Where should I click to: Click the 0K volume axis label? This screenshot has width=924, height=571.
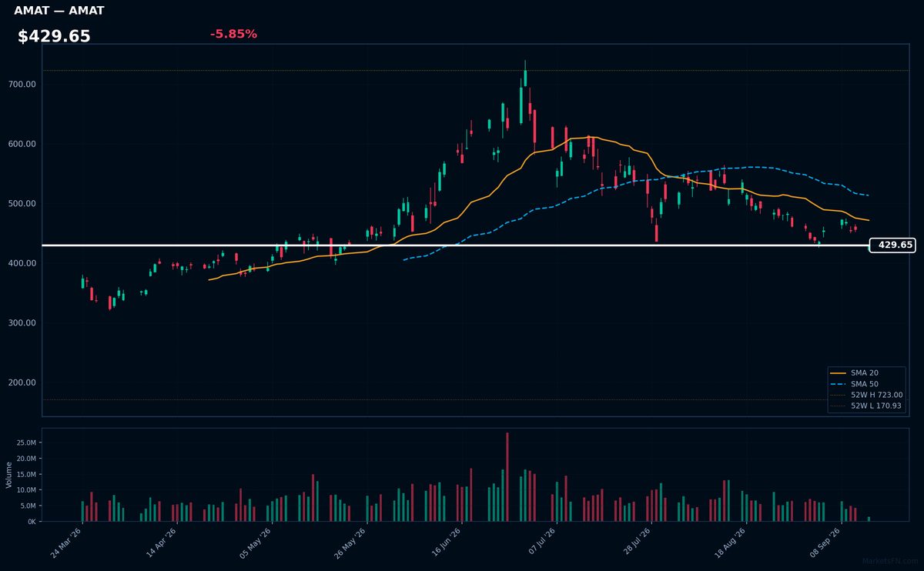coord(32,522)
